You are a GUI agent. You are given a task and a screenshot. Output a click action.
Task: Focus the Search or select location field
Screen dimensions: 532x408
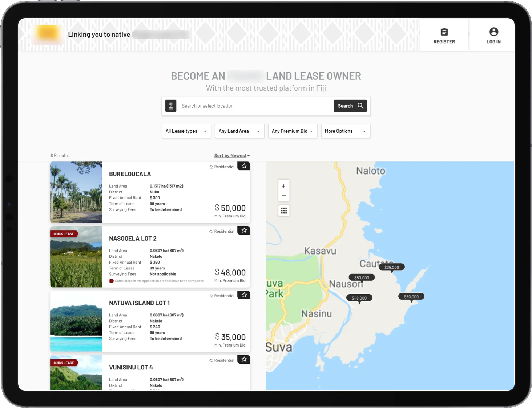tap(255, 106)
